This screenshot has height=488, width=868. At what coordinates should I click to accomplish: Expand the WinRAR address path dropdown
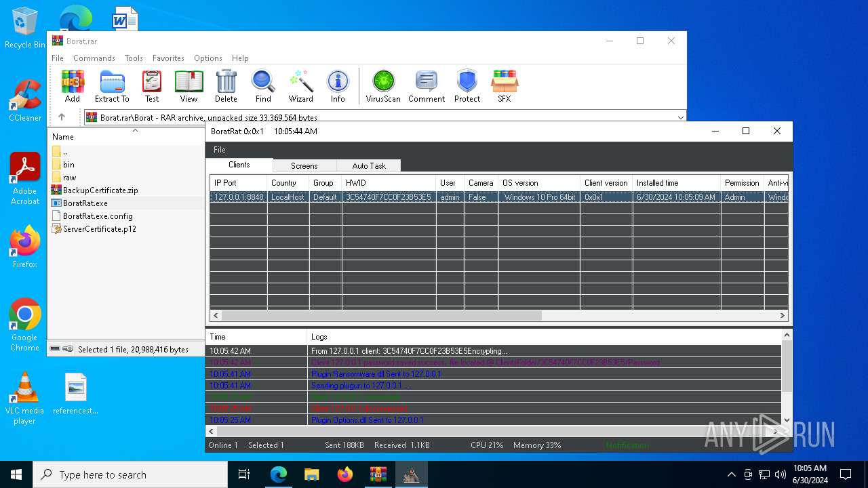point(680,117)
